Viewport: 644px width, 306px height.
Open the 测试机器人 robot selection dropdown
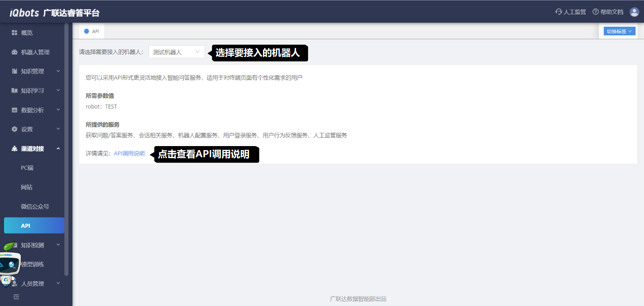[x=176, y=52]
